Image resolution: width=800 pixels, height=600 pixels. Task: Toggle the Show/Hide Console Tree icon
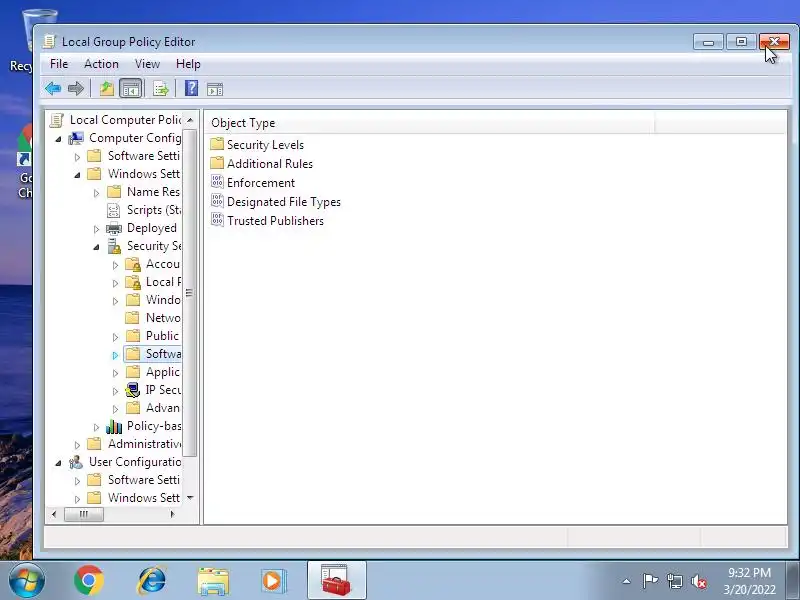click(x=131, y=89)
